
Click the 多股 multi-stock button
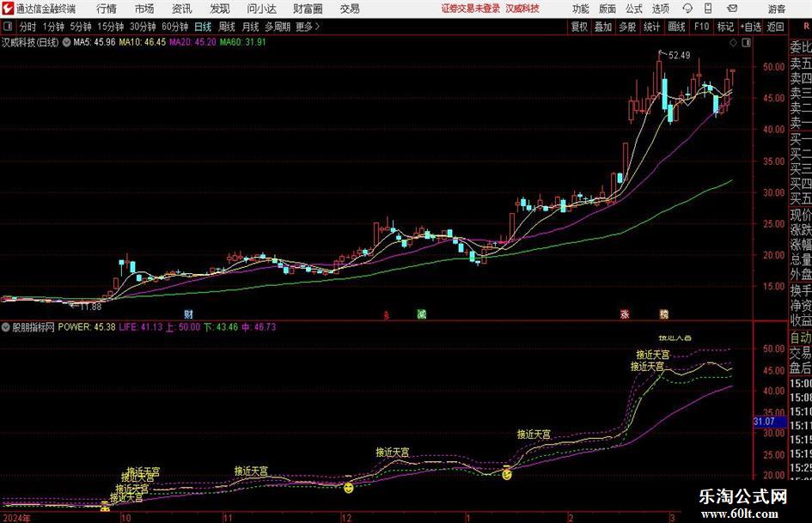(627, 27)
